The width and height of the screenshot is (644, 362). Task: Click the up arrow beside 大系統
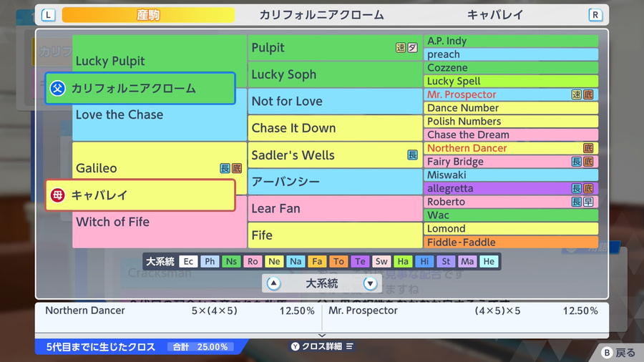click(273, 283)
